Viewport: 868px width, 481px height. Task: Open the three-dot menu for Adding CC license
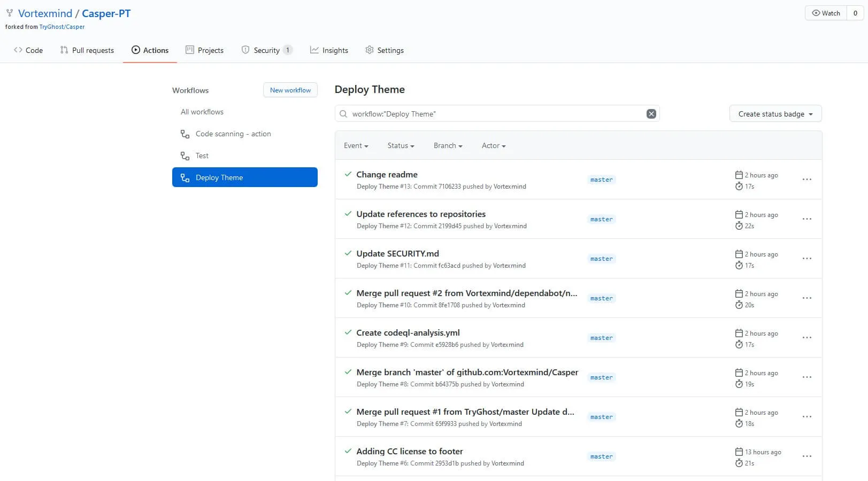point(807,456)
